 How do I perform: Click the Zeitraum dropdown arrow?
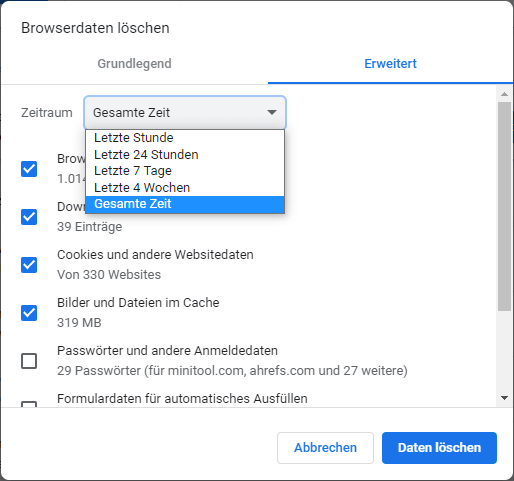272,112
